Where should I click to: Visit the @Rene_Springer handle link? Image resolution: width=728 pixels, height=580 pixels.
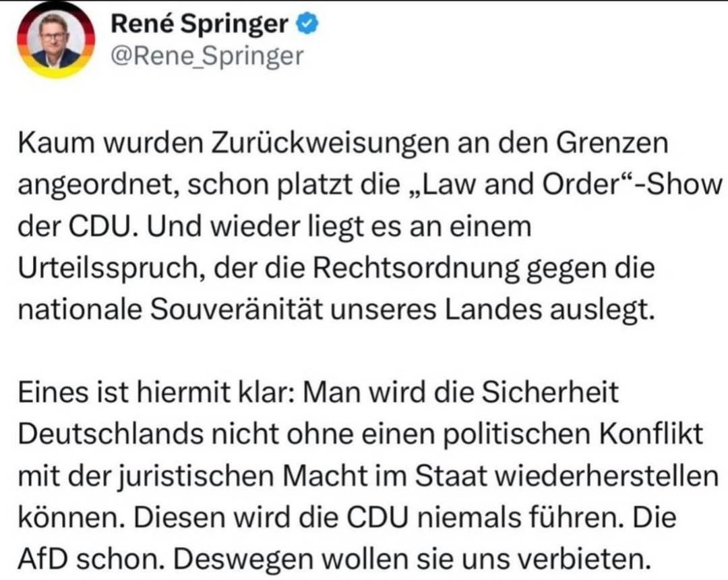[x=207, y=56]
